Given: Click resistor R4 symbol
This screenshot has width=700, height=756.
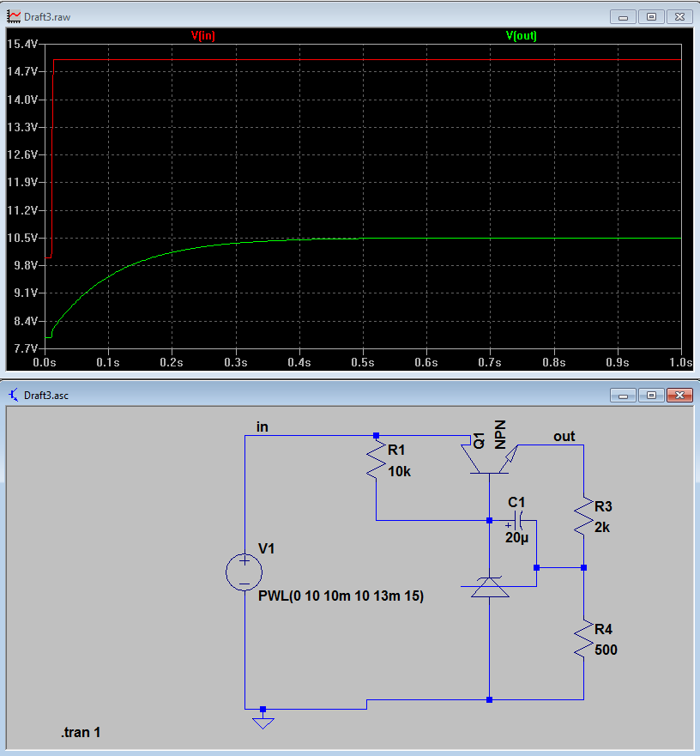Looking at the screenshot, I should [x=584, y=638].
